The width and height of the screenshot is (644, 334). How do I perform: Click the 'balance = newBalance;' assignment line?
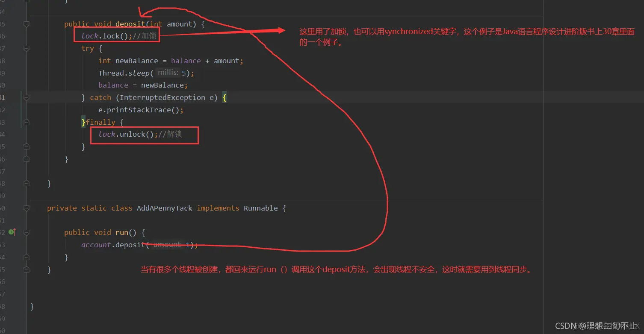pyautogui.click(x=143, y=85)
